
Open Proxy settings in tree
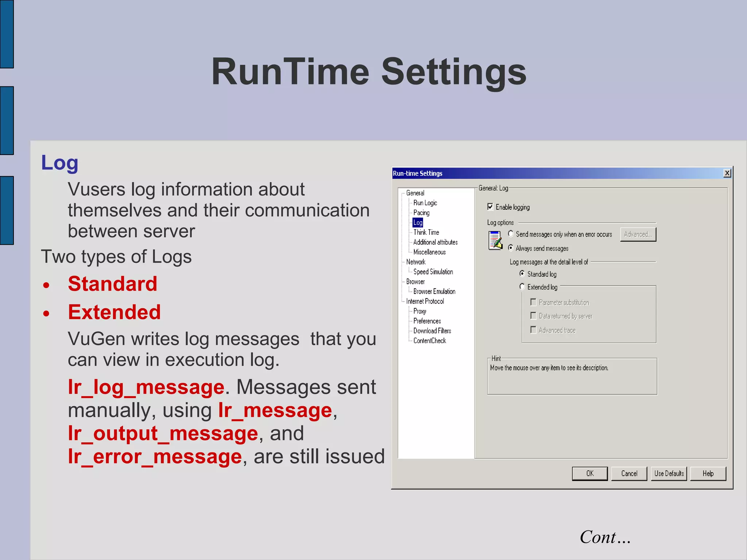[419, 311]
